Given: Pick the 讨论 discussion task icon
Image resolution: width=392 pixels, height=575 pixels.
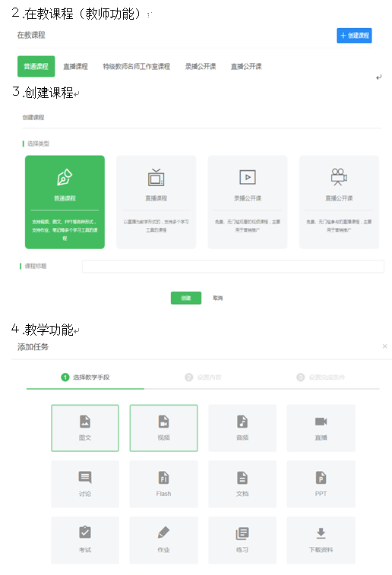Looking at the screenshot, I should [85, 484].
